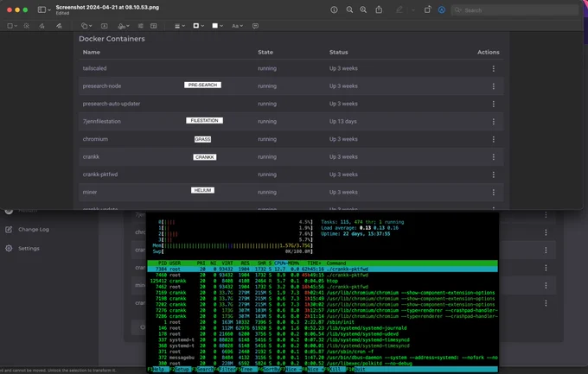Click the PRE-SEARCH label

click(202, 85)
